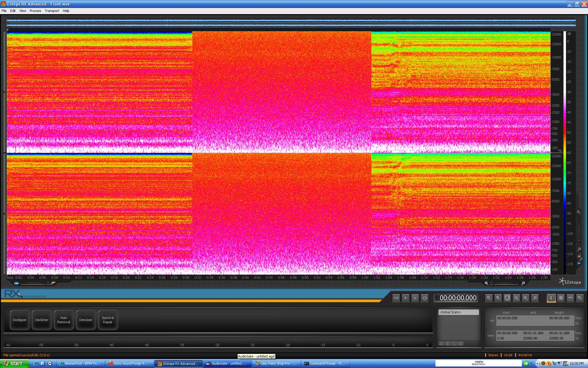Click the view start time field
This screenshot has width=588, height=368.
click(509, 333)
